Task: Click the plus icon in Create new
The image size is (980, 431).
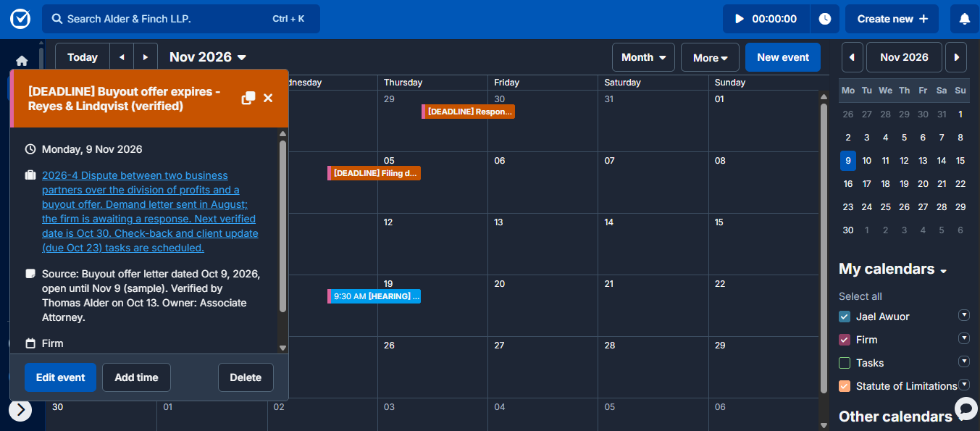Action: click(924, 19)
